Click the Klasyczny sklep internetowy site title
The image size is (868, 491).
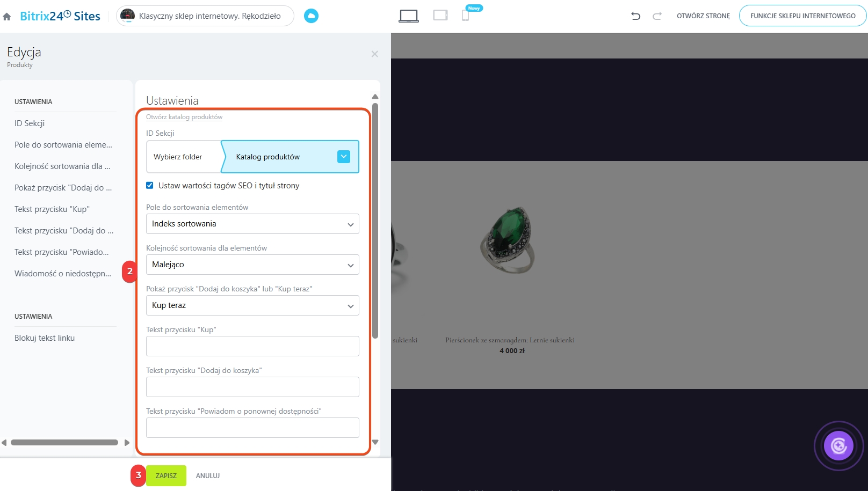point(209,16)
